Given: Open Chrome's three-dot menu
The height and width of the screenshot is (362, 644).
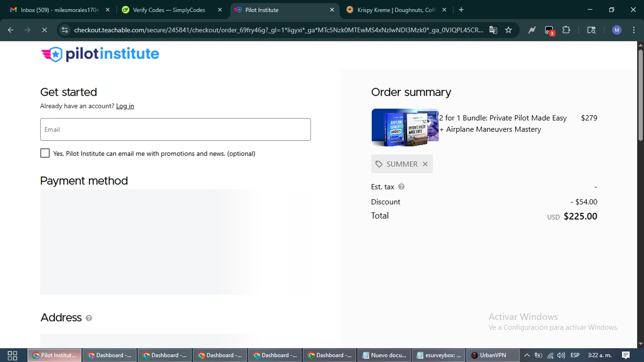Looking at the screenshot, I should coord(634,30).
